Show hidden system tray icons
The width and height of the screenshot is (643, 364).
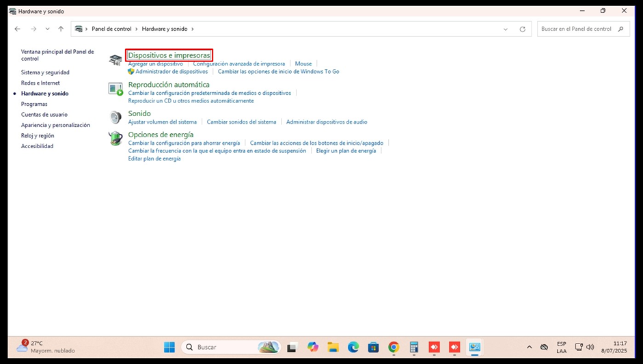coord(529,347)
